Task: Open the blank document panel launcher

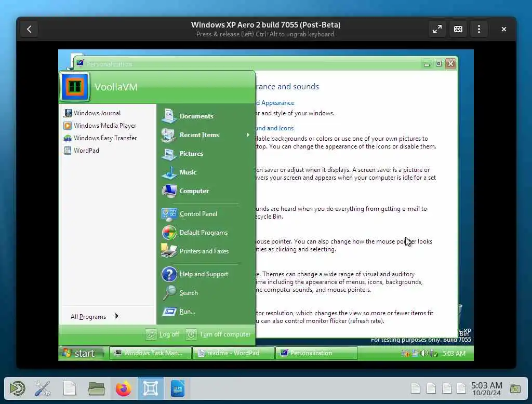Action: (x=70, y=388)
